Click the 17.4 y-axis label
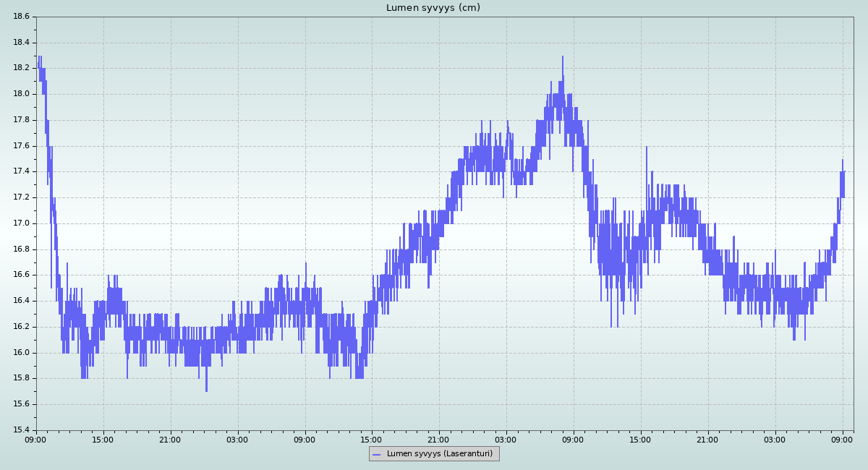The image size is (868, 470). click(x=21, y=171)
